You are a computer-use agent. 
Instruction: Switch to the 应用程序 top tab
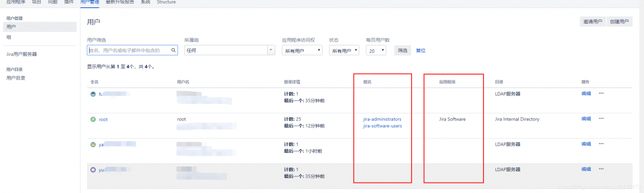pos(15,3)
